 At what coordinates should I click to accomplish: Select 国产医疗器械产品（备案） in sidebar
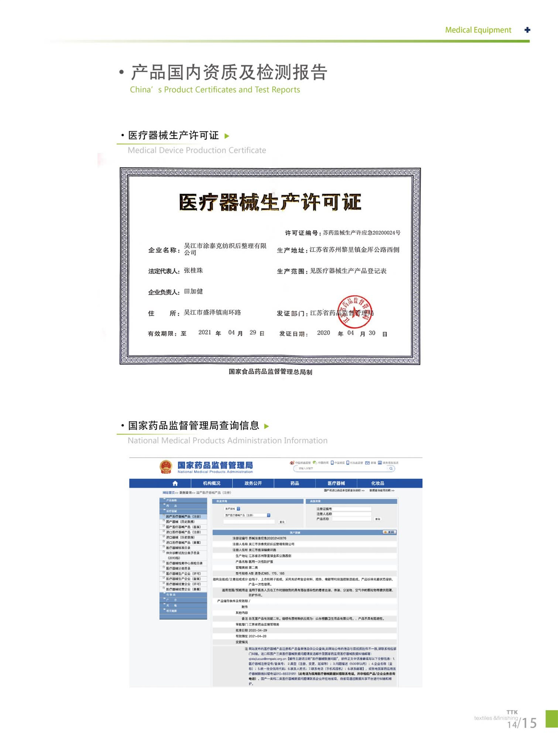click(x=183, y=527)
